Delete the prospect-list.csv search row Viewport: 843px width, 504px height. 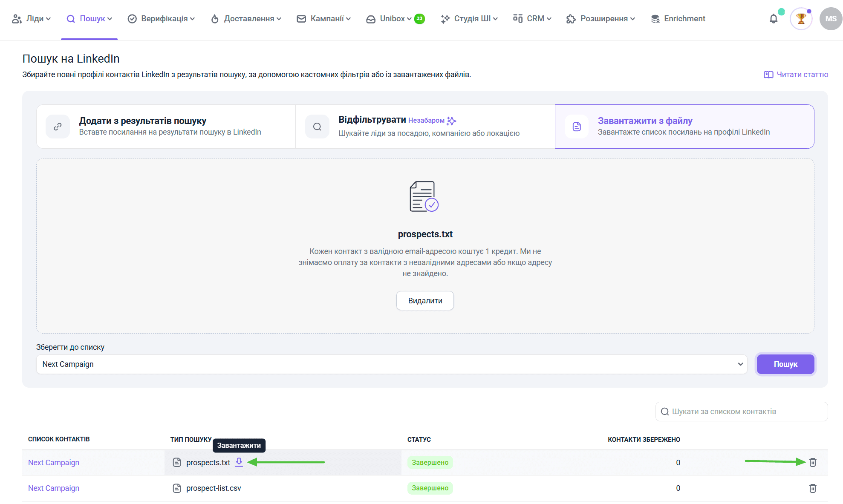[813, 488]
